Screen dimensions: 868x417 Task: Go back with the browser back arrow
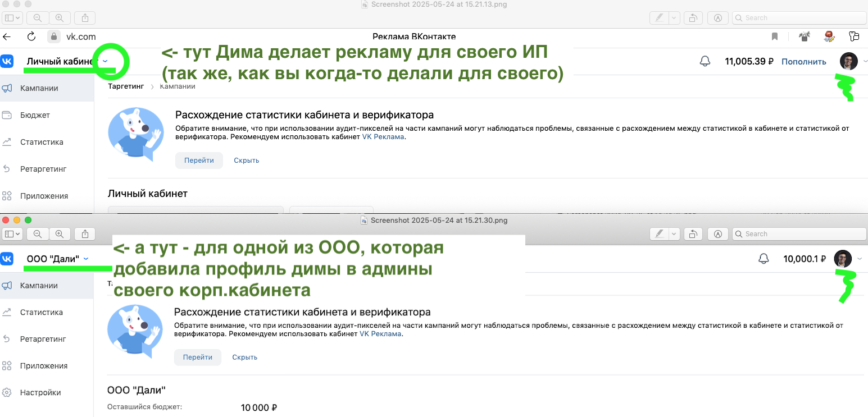click(7, 36)
